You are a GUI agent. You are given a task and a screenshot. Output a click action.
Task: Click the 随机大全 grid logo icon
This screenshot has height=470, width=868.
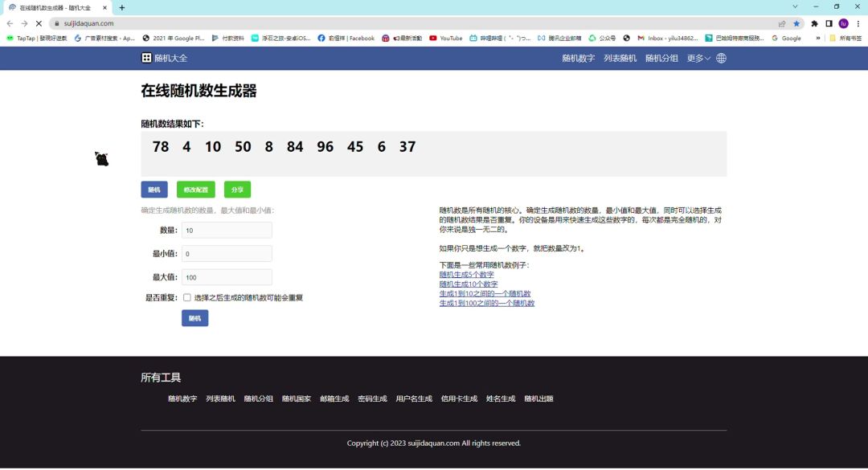point(146,58)
